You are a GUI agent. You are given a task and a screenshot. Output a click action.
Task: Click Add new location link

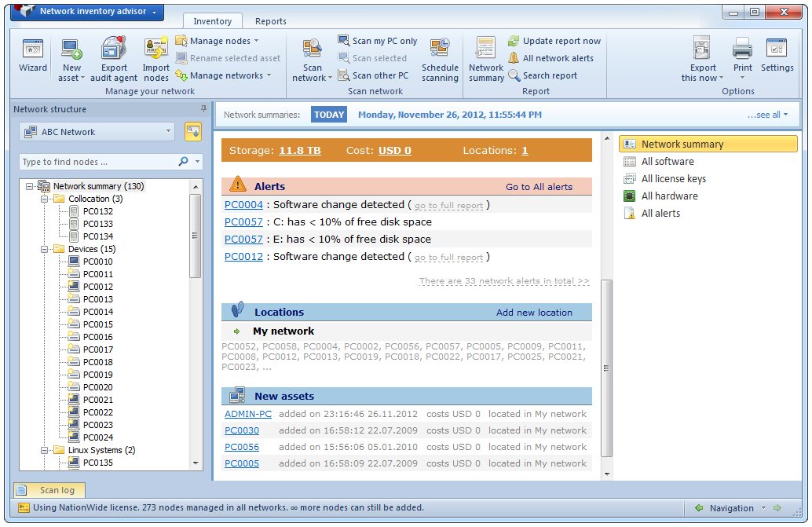534,312
